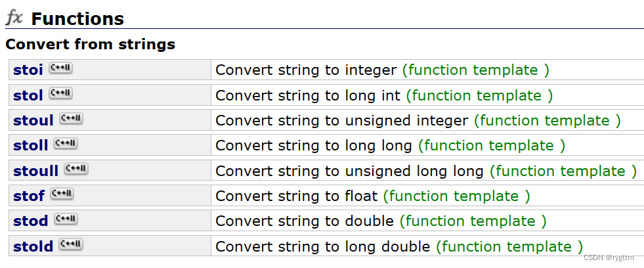This screenshot has height=268, width=644.
Task: Click the C++11 badge beside stol
Action: pyautogui.click(x=60, y=94)
